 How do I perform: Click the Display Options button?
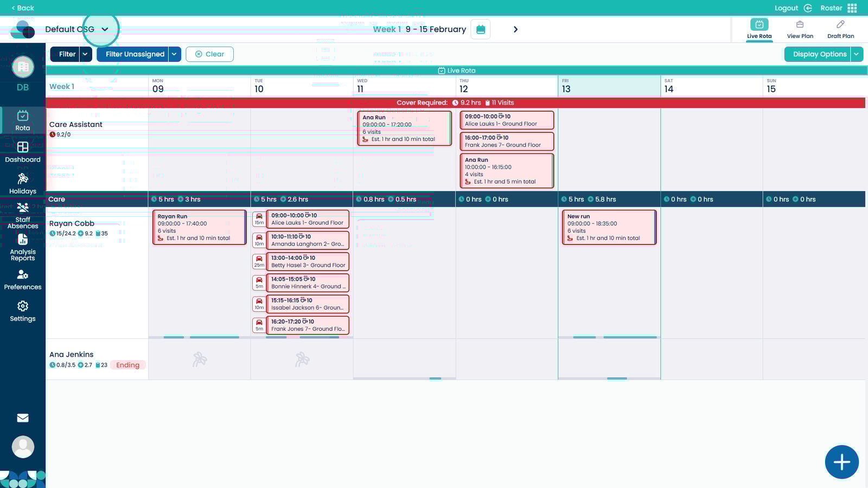(818, 54)
